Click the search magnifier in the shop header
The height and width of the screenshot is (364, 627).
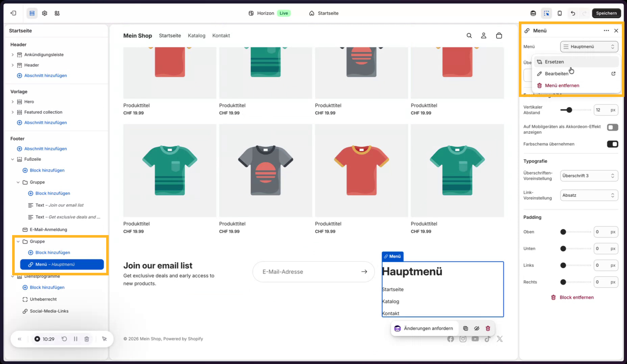[x=469, y=36]
